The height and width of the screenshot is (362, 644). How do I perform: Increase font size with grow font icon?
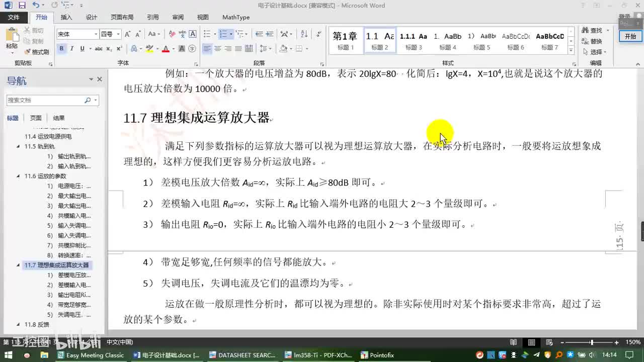[128, 34]
